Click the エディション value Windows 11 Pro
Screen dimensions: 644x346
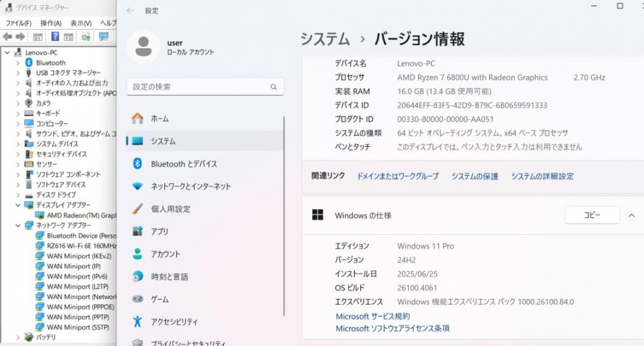tap(426, 246)
